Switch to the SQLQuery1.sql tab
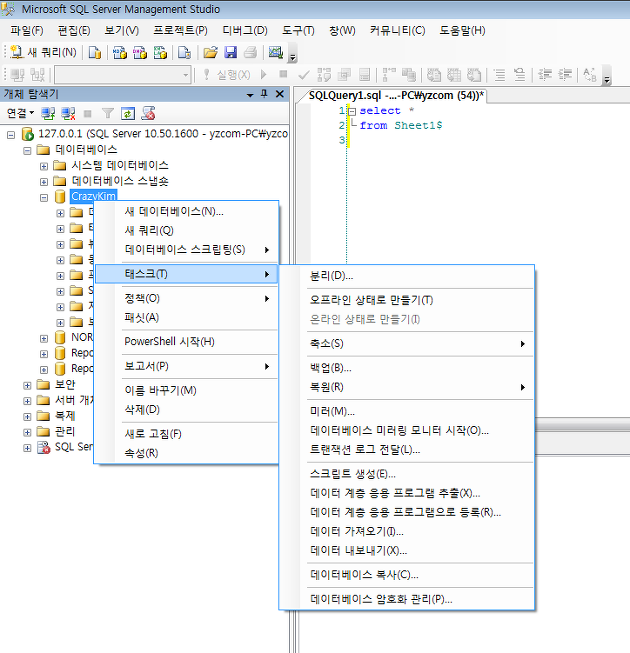630x653 pixels. coord(396,95)
